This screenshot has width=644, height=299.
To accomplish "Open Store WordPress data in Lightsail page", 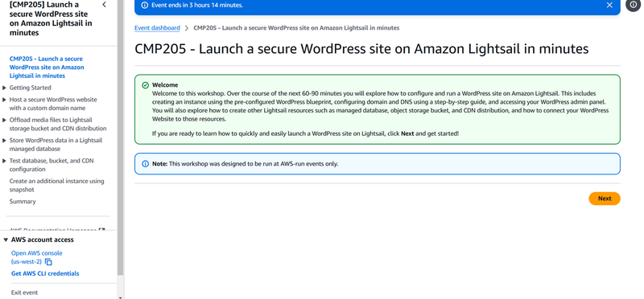I will pyautogui.click(x=56, y=145).
